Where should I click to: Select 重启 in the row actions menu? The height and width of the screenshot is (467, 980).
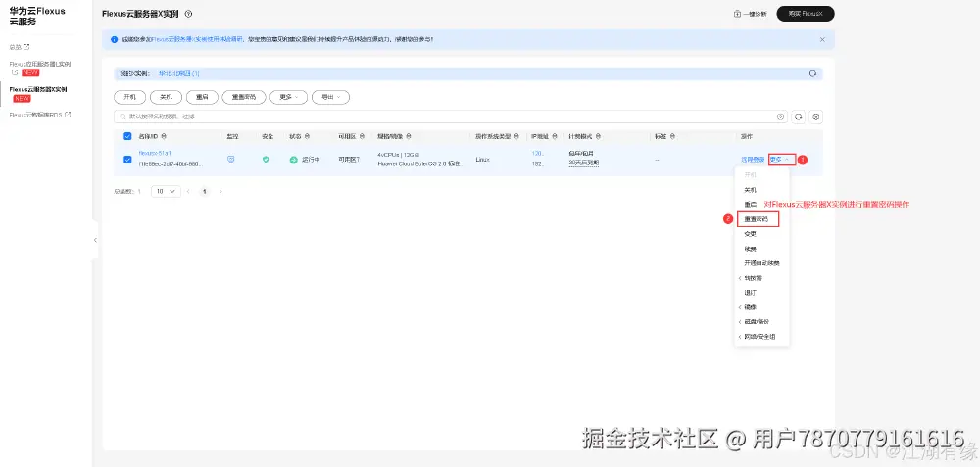point(750,205)
